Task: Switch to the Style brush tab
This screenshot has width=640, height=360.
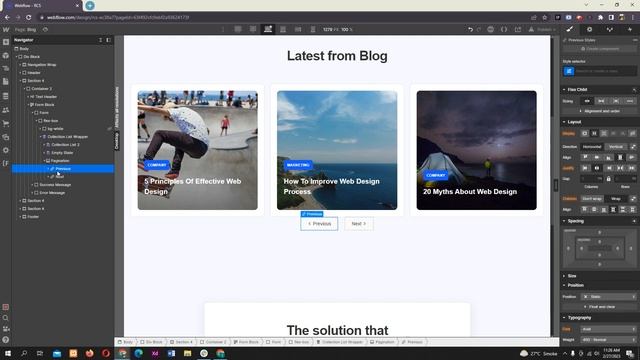Action: click(570, 29)
